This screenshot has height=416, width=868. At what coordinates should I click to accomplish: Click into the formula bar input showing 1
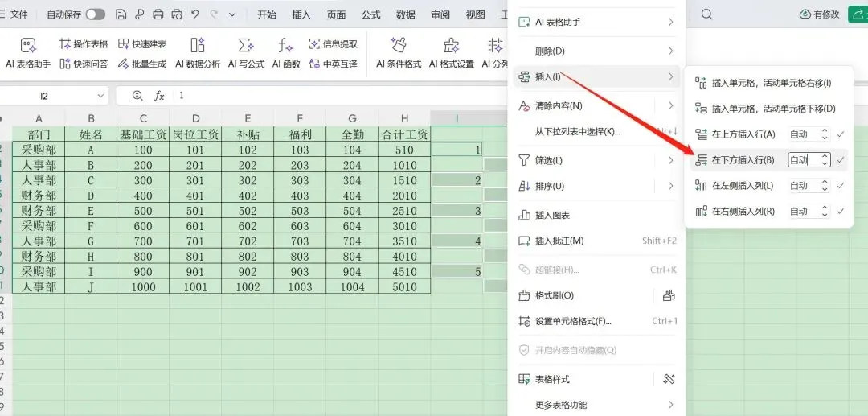[x=341, y=96]
